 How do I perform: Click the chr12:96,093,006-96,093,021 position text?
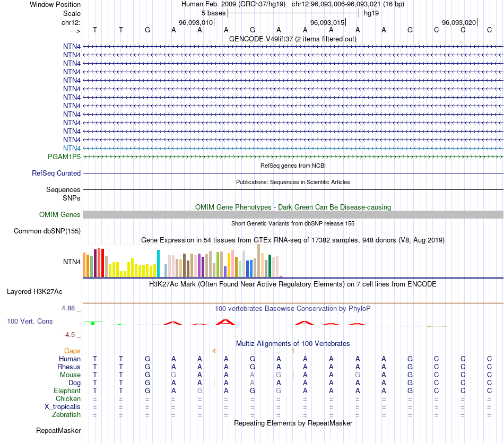click(348, 4)
